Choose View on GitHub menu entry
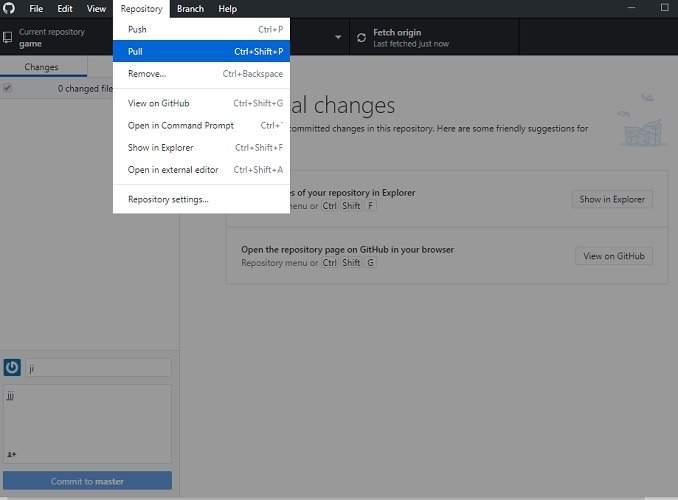The width and height of the screenshot is (678, 500). click(201, 103)
